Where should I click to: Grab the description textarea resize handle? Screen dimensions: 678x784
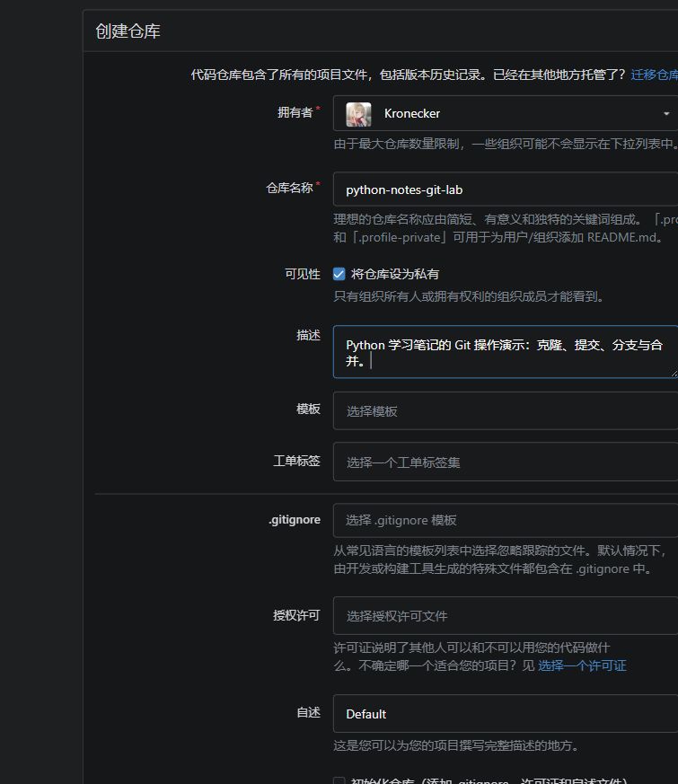pos(674,374)
